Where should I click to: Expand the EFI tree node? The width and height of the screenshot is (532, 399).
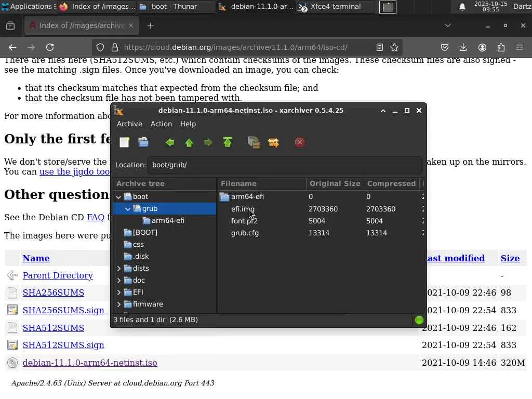point(118,292)
